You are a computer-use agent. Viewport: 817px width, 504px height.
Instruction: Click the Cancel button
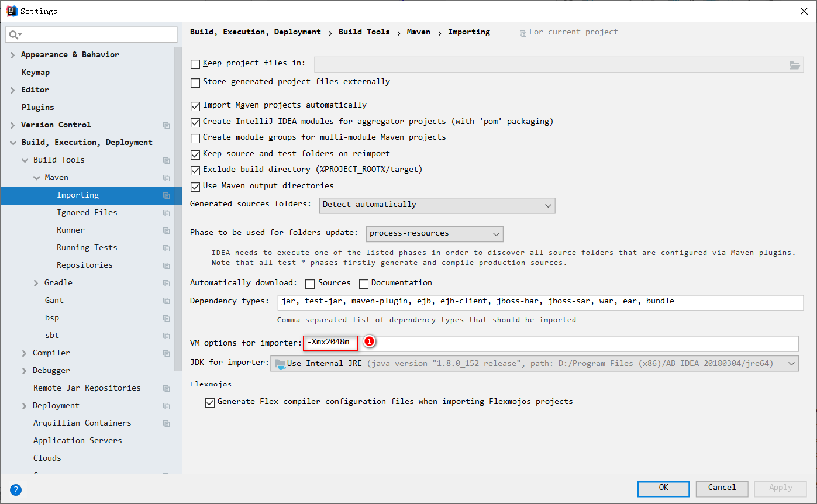point(722,488)
